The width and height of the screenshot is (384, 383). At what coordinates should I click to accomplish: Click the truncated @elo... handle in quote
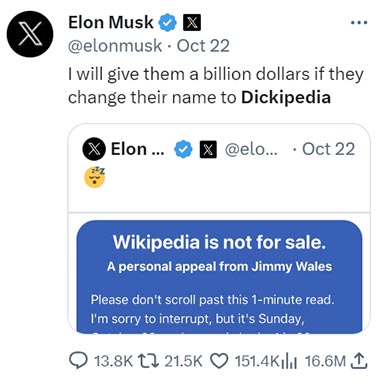251,149
